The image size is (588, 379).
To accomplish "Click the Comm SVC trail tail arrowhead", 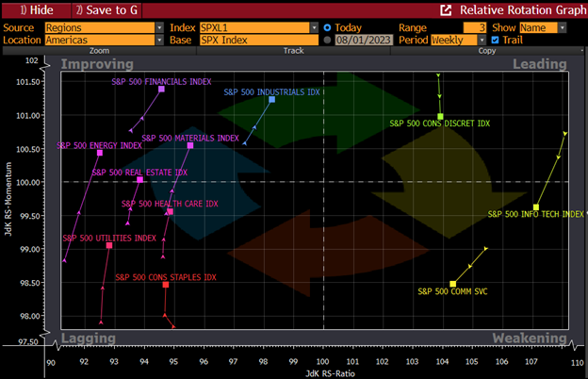I will point(485,248).
